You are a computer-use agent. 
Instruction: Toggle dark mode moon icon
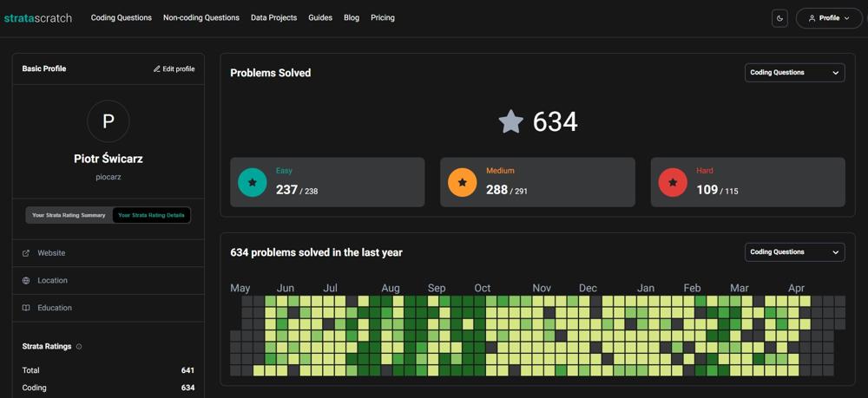[779, 18]
